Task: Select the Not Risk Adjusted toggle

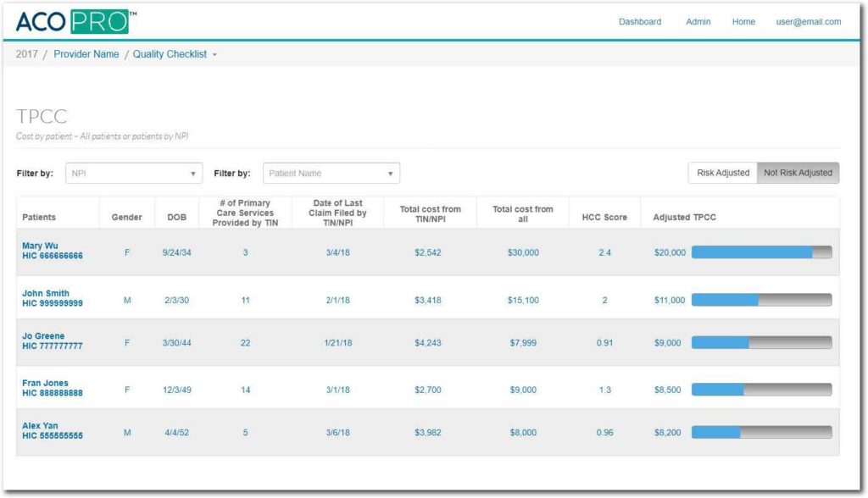Action: [x=798, y=173]
